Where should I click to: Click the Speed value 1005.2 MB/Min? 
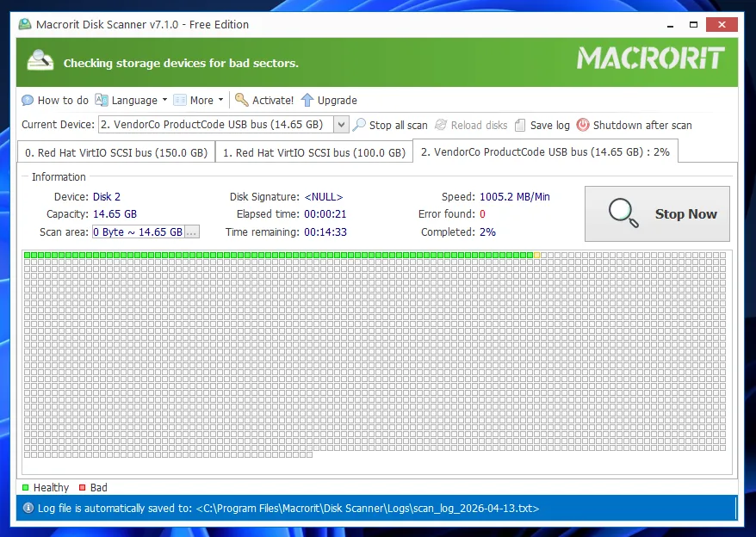click(514, 197)
